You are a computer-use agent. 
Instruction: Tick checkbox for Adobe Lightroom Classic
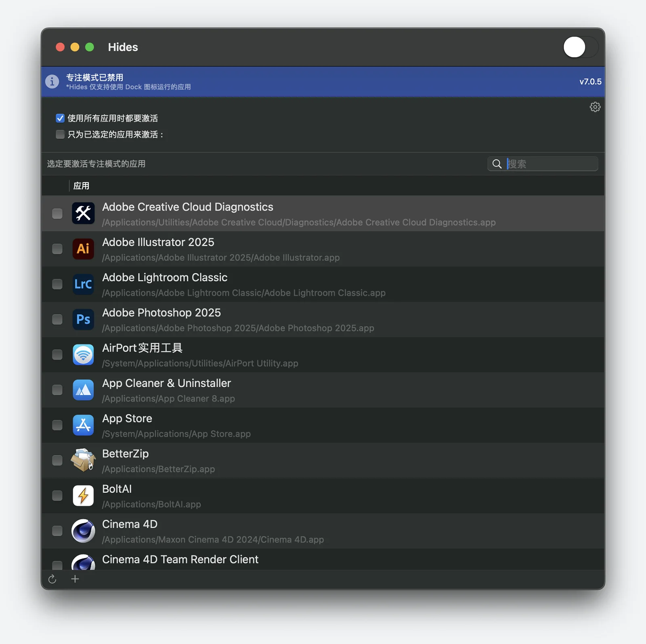tap(57, 284)
